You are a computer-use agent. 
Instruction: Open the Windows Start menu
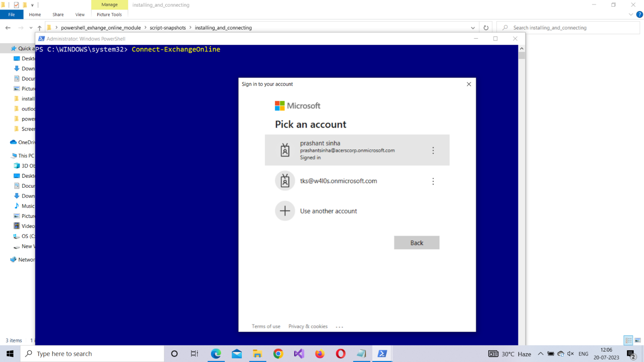point(10,354)
